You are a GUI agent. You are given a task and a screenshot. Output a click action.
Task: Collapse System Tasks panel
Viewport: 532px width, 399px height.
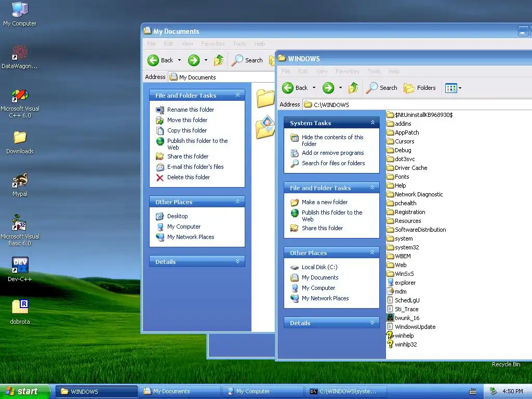pyautogui.click(x=373, y=123)
